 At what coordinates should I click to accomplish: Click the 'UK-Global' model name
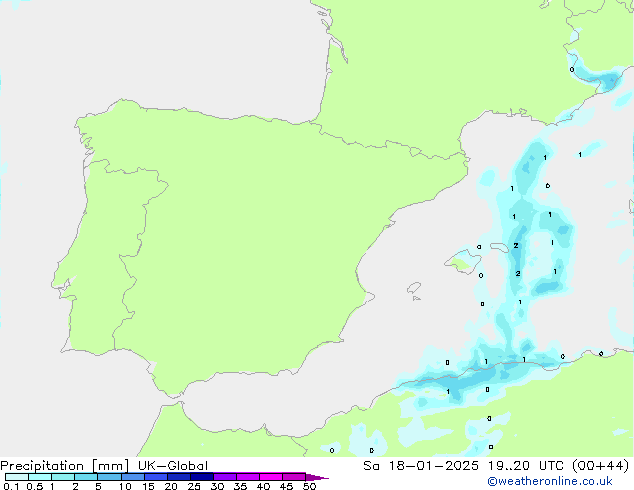point(173,465)
